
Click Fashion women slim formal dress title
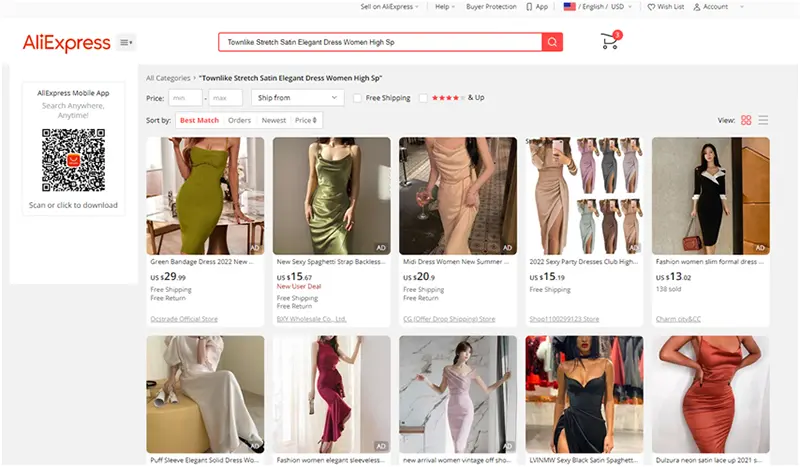pyautogui.click(x=710, y=262)
